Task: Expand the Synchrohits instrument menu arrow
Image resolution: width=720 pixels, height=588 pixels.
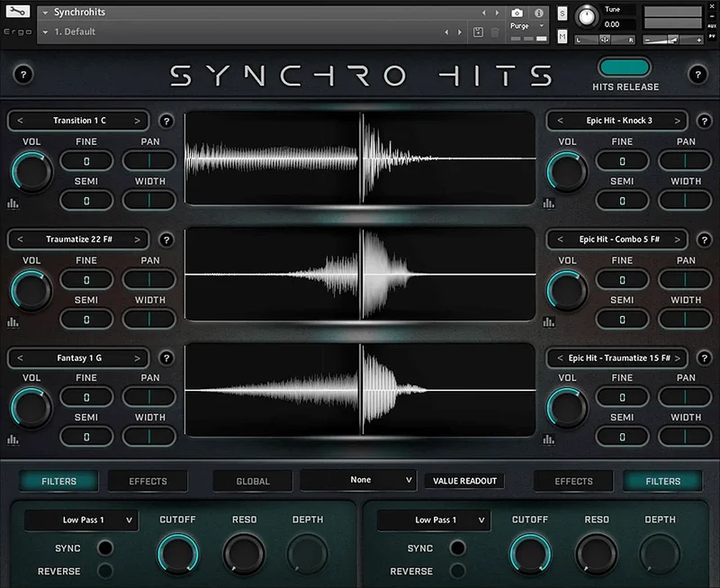Action: 46,13
